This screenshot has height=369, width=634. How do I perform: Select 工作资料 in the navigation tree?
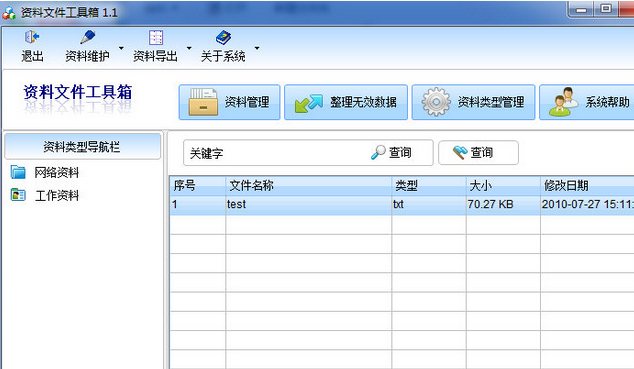point(57,196)
